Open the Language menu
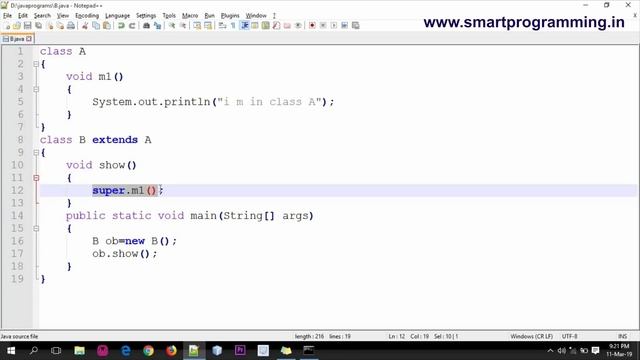 (118, 16)
